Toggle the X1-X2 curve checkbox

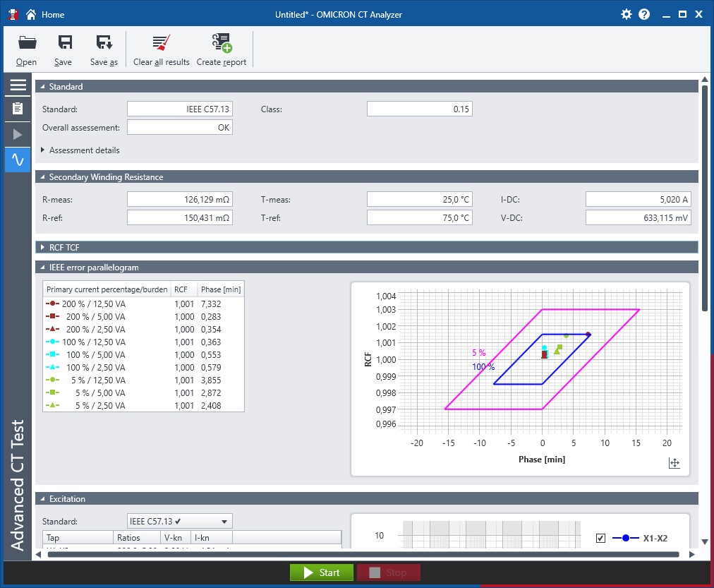tap(600, 539)
